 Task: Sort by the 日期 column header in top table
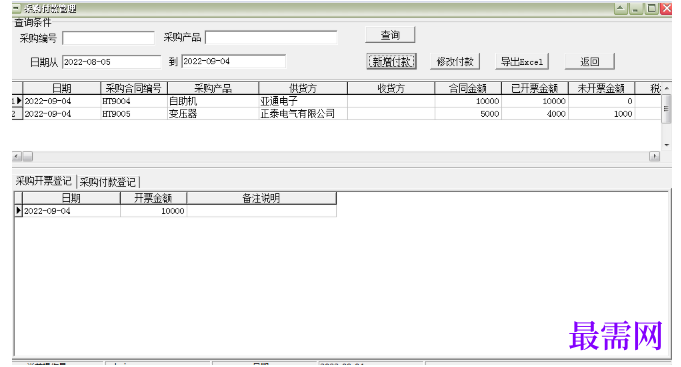61,88
